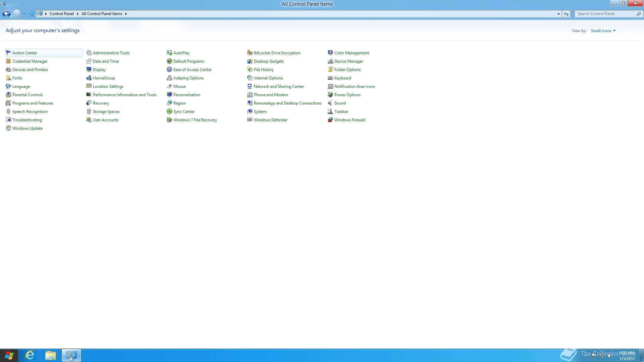Expand the arrow after All Control Panel Items

pyautogui.click(x=126, y=14)
